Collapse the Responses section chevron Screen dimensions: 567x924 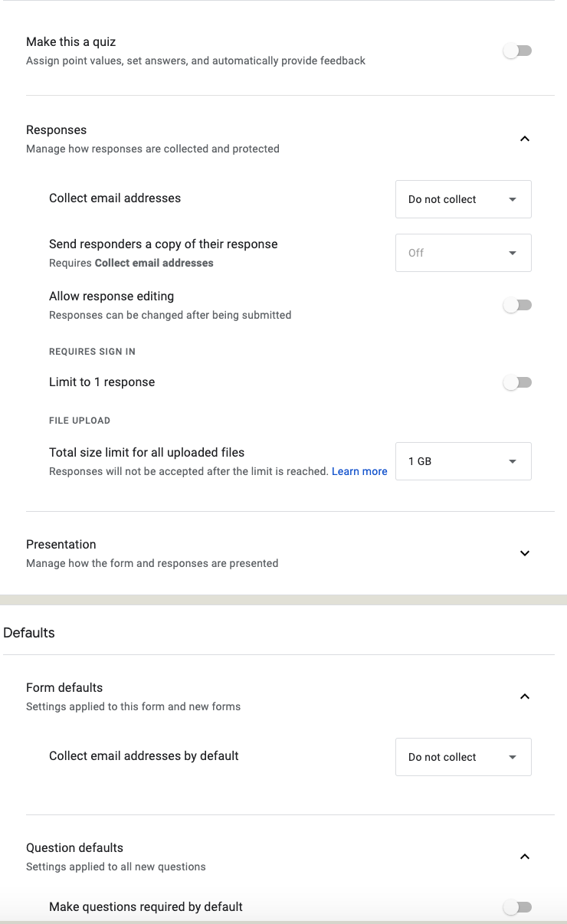coord(525,139)
